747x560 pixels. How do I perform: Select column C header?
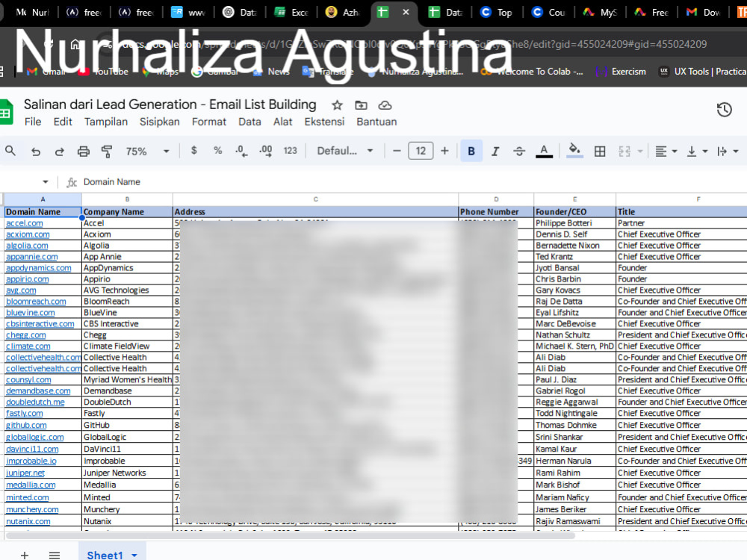click(315, 199)
